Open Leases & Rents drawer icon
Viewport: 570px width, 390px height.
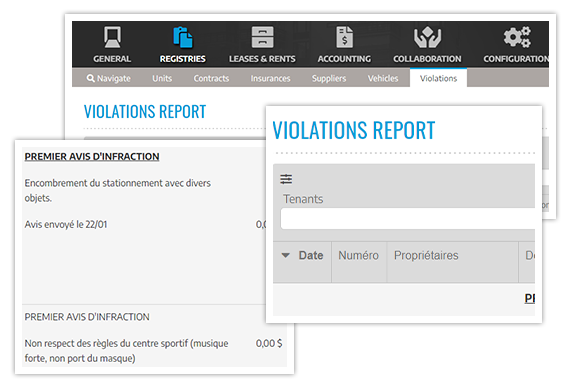click(x=262, y=37)
